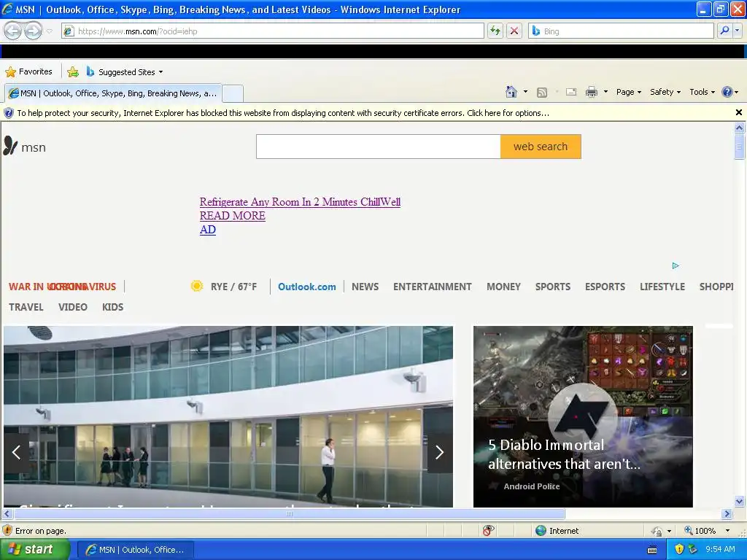Go forward with the browser Forward arrow

33,31
